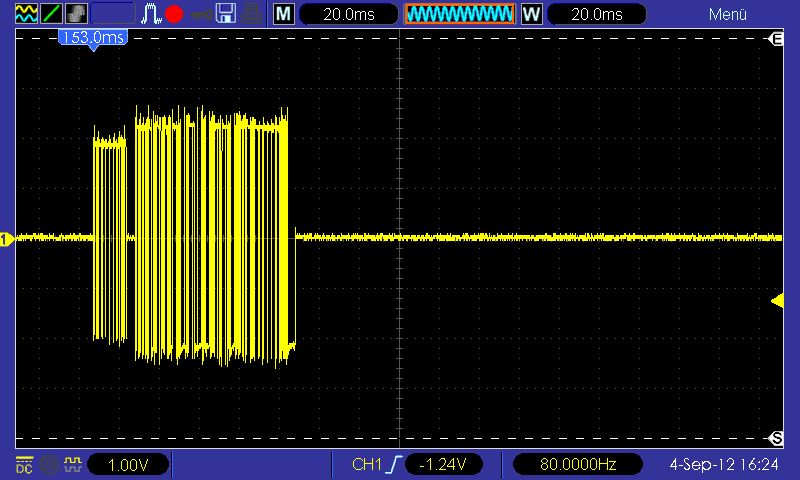The image size is (800, 480).
Task: Select the main timebase 20.0ms value
Action: pyautogui.click(x=348, y=14)
